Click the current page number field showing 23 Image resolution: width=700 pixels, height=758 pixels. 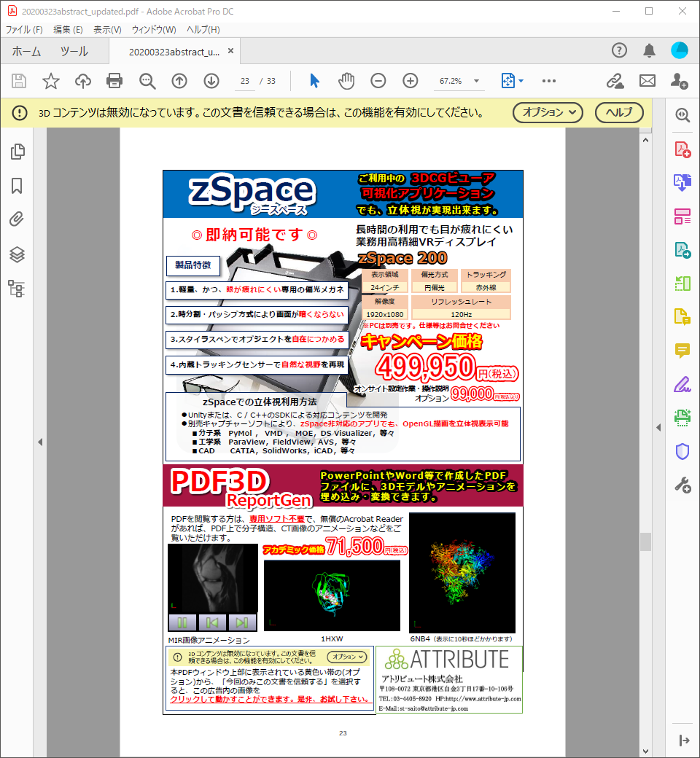coord(245,81)
